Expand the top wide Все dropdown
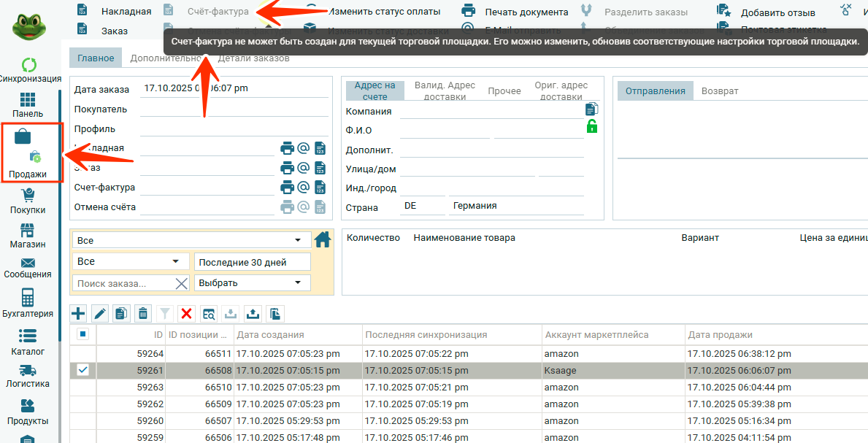This screenshot has width=868, height=443. 191,240
